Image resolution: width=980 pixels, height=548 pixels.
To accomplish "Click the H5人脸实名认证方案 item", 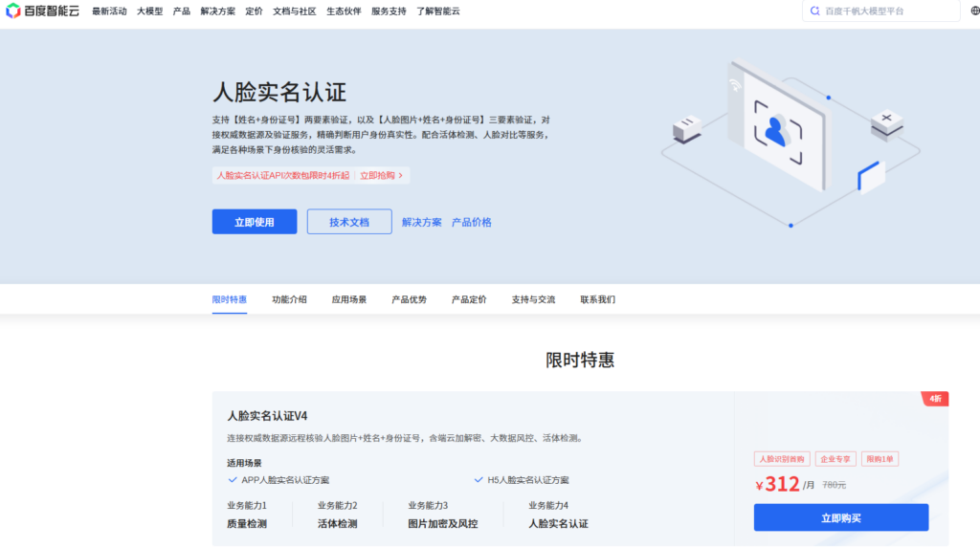I will [x=528, y=480].
